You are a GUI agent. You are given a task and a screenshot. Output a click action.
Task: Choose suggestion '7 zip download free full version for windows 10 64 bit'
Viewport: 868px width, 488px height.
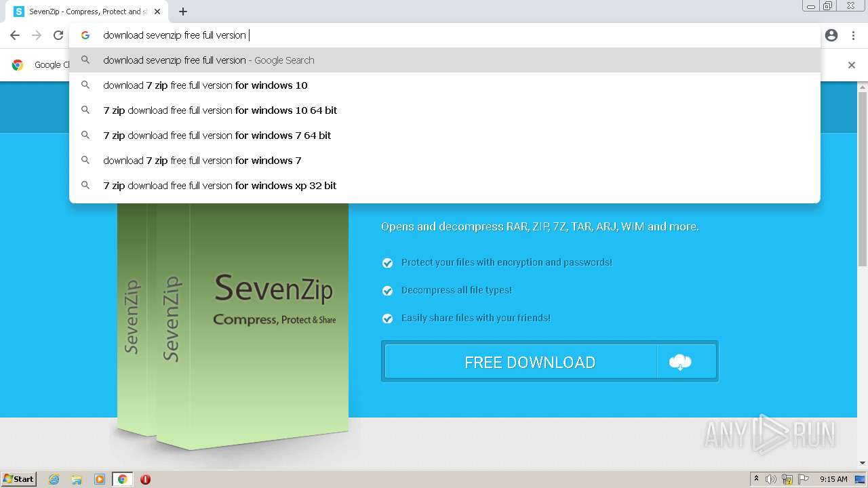445,110
